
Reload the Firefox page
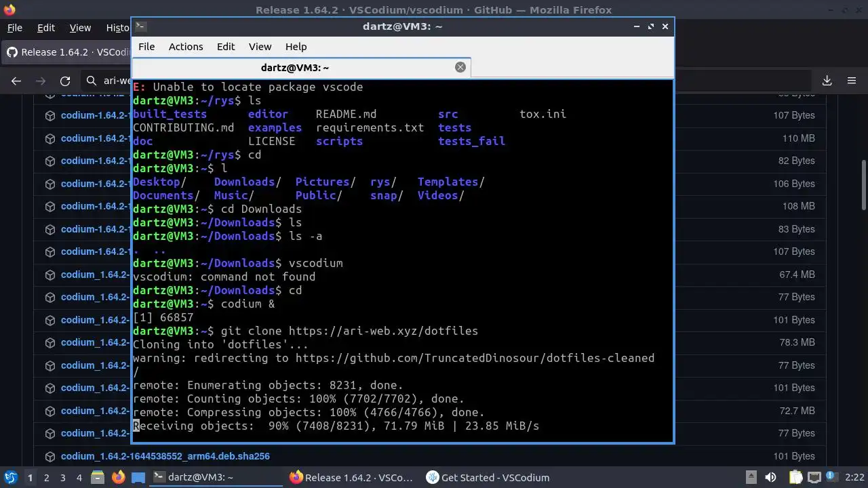(65, 81)
